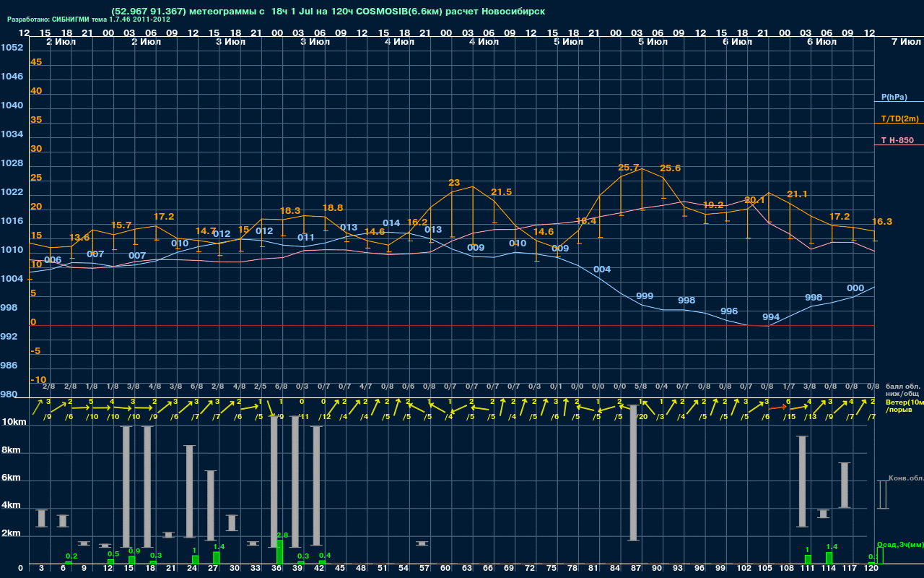
Task: Click the 994 minimum pressure label
Action: click(771, 317)
